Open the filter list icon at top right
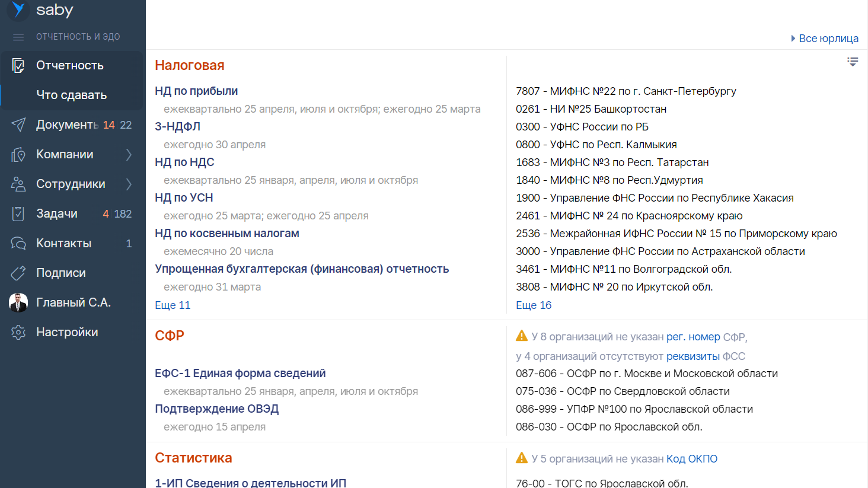This screenshot has height=488, width=868. click(853, 62)
